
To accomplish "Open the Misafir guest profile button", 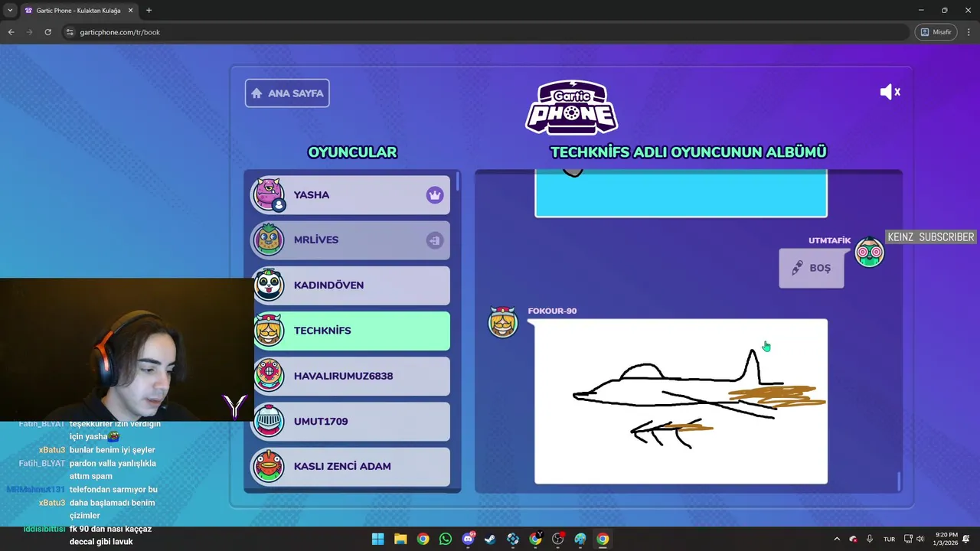I will [x=936, y=32].
